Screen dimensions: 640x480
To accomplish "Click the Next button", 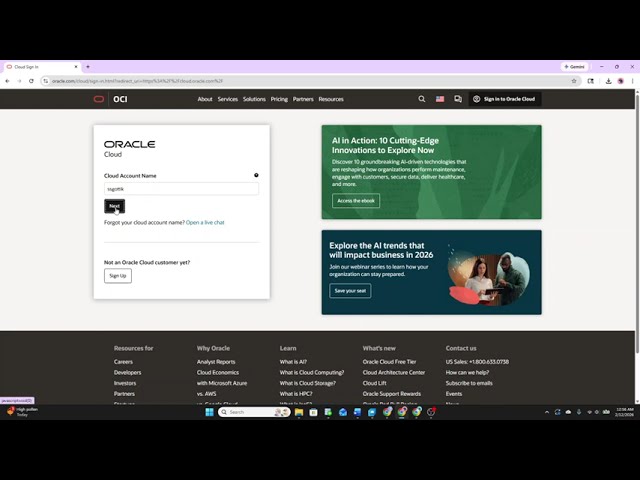I will pos(114,206).
